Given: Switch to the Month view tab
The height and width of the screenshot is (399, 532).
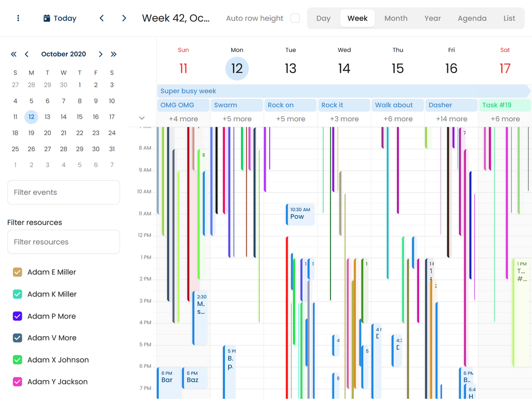Looking at the screenshot, I should [396, 18].
